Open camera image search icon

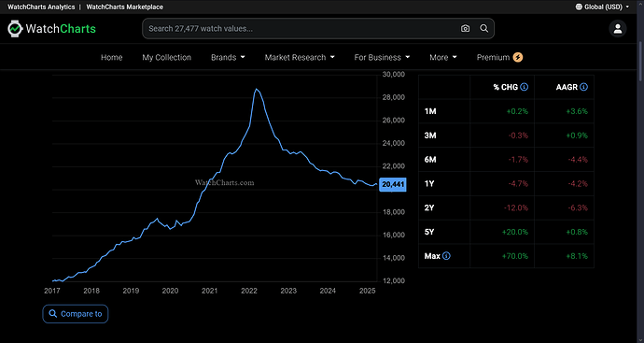465,28
